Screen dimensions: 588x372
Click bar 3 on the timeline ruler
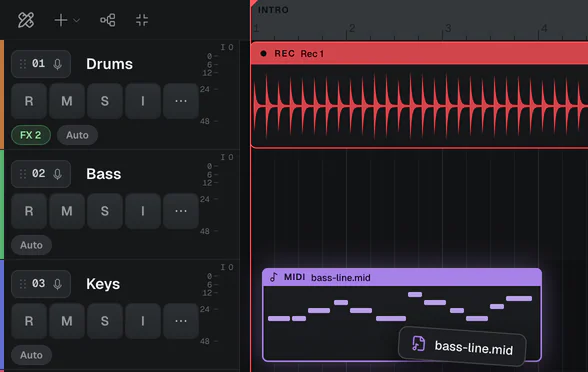point(448,28)
